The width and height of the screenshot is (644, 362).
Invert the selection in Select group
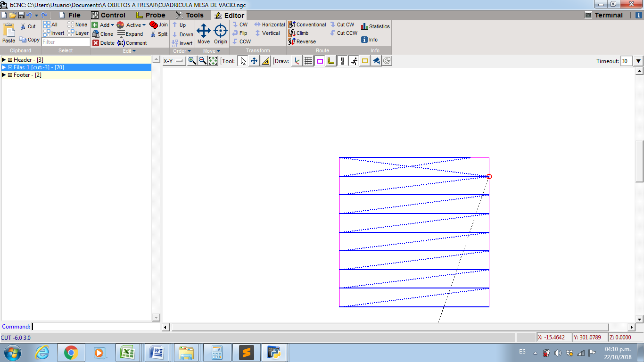coord(54,33)
